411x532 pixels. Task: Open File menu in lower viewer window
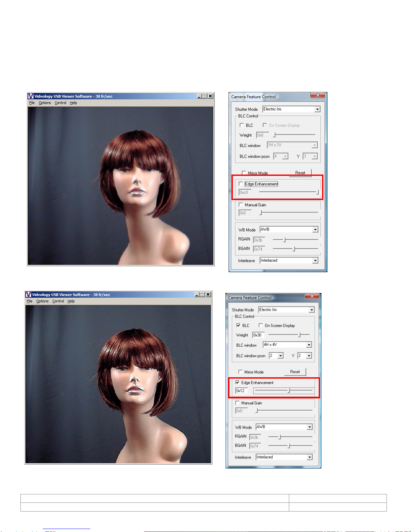point(30,301)
